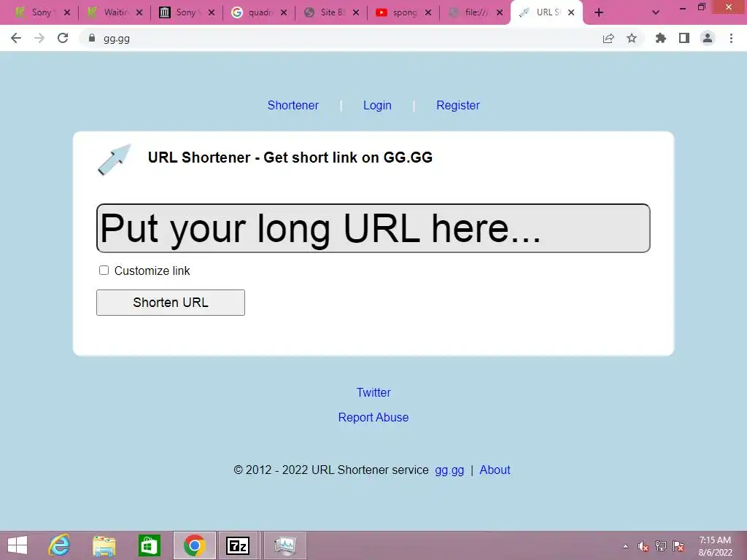Focus the long URL input field
Image resolution: width=747 pixels, height=560 pixels.
[x=373, y=228]
